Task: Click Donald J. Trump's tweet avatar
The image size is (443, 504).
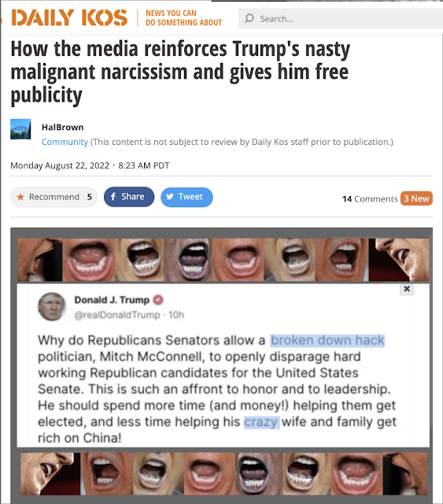Action: (x=52, y=306)
